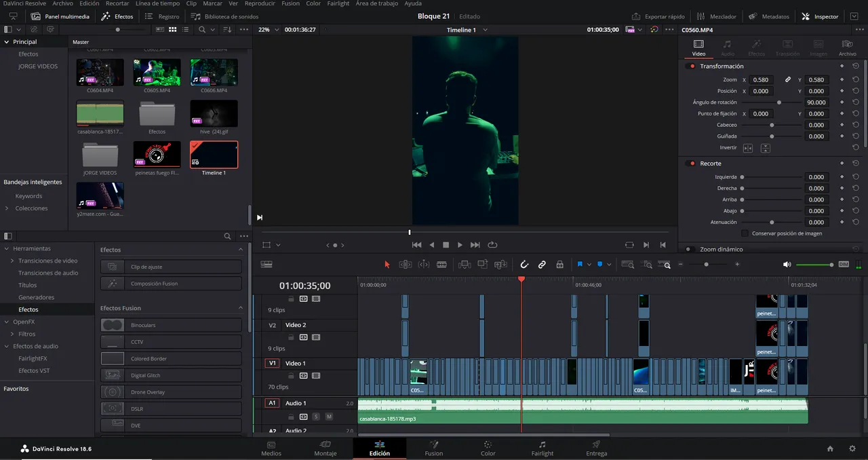Toggle the Position Lock padlock
Viewport: 868px width, 460px height.
tap(559, 265)
